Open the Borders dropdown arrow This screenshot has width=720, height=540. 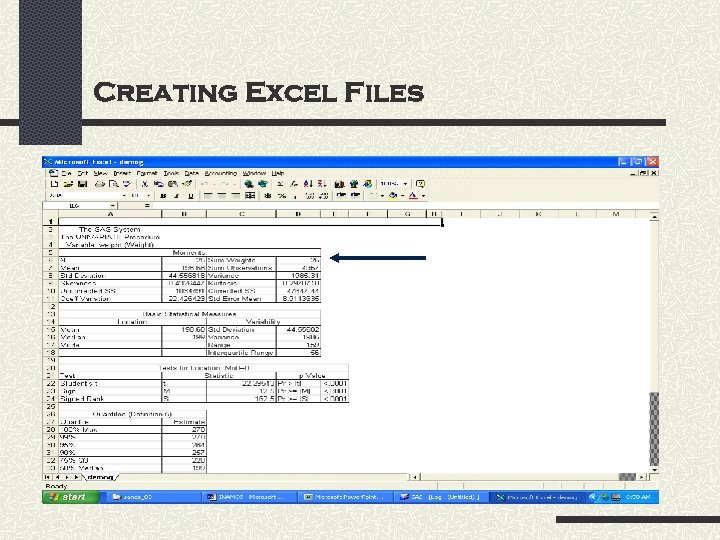point(382,196)
